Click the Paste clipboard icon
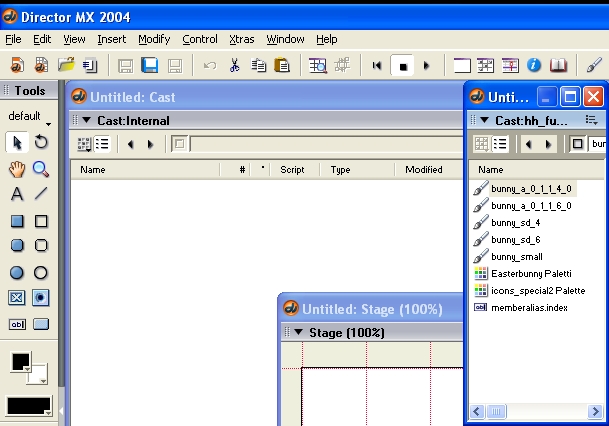Image resolution: width=609 pixels, height=426 pixels. 282,65
